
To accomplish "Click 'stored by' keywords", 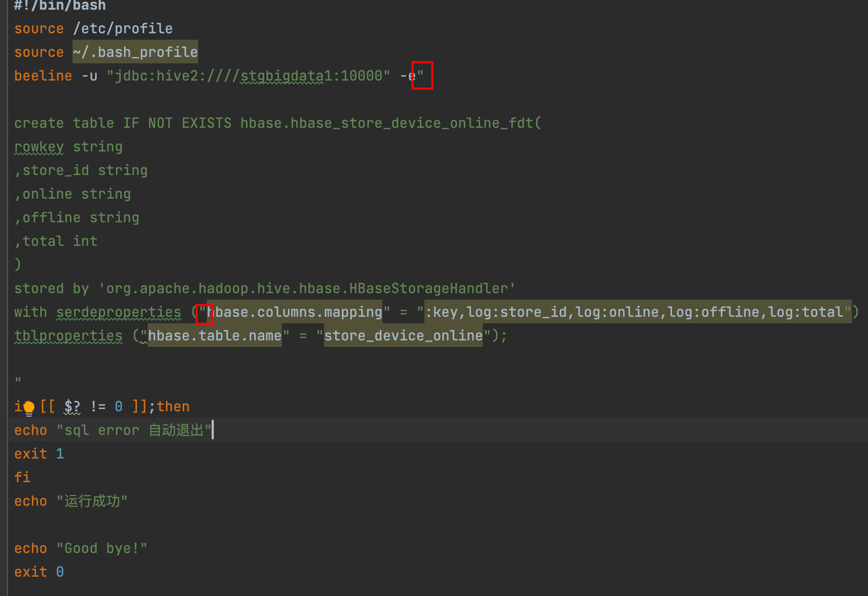I will [x=52, y=288].
